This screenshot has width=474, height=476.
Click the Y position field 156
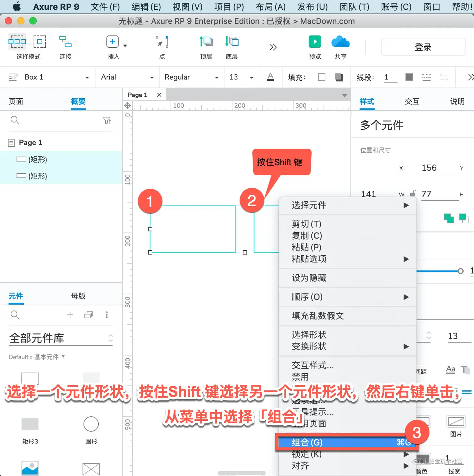[440, 168]
